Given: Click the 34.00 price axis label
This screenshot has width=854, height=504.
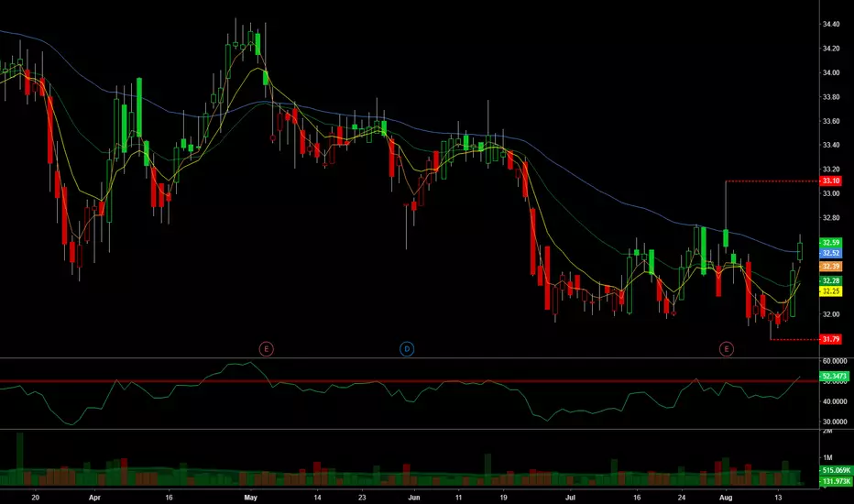Looking at the screenshot, I should (x=830, y=72).
